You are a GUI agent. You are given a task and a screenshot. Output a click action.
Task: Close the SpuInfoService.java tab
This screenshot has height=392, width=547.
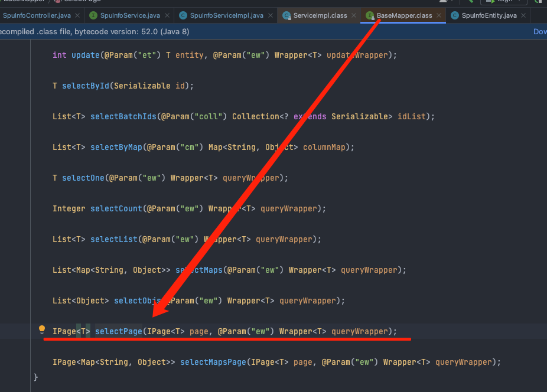(x=167, y=15)
